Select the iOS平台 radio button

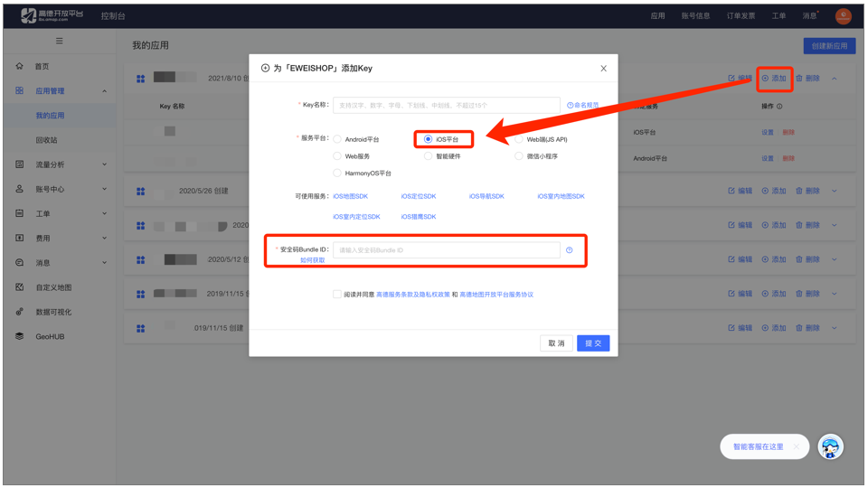pos(428,139)
